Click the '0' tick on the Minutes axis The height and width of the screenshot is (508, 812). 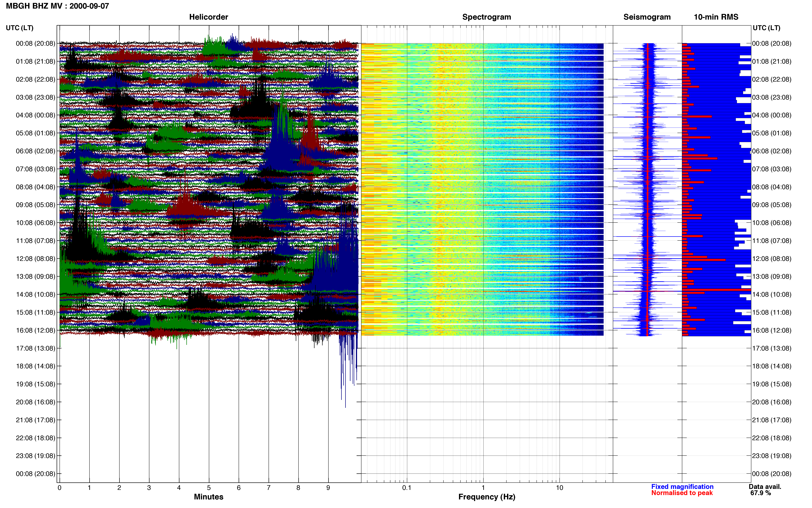(x=59, y=488)
